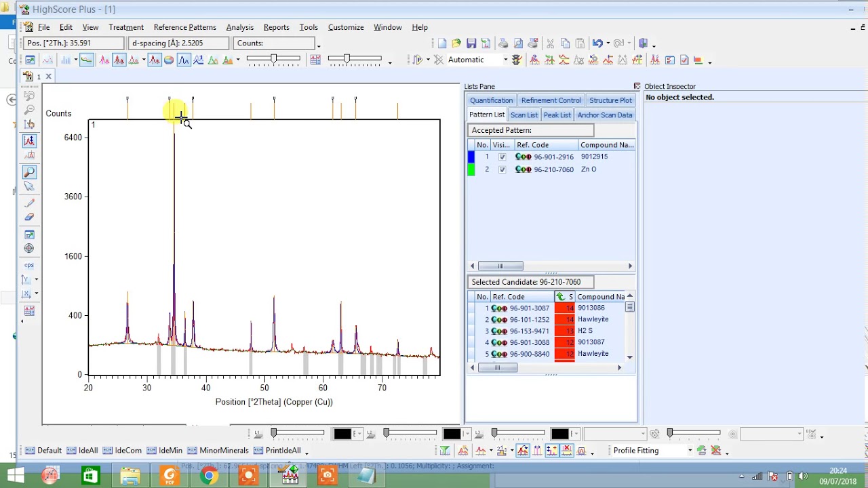Switch to the Quantification tab
Screen dimensions: 868x488
pos(492,100)
